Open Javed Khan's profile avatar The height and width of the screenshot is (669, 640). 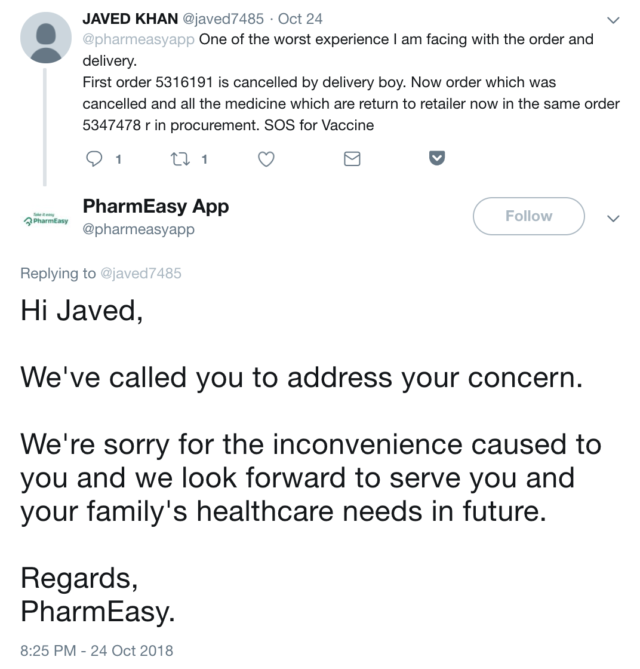(x=45, y=39)
